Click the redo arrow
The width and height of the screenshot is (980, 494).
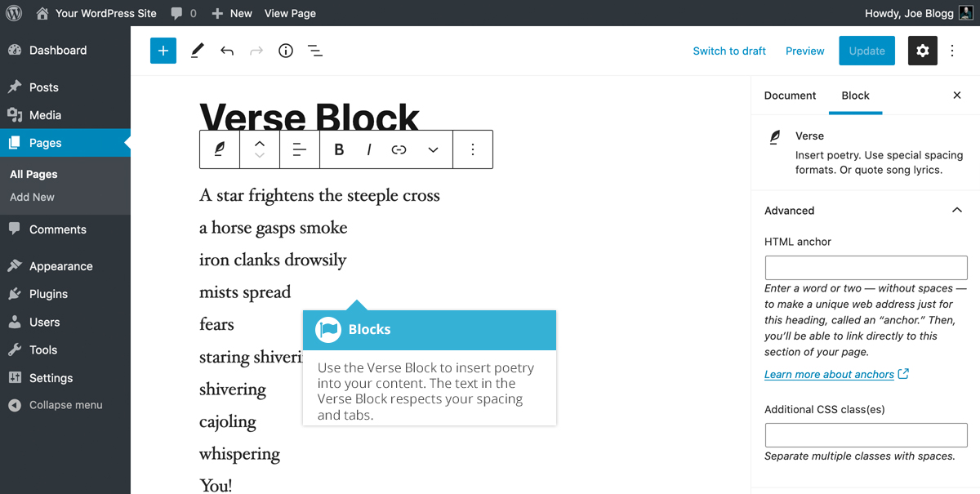click(x=256, y=51)
